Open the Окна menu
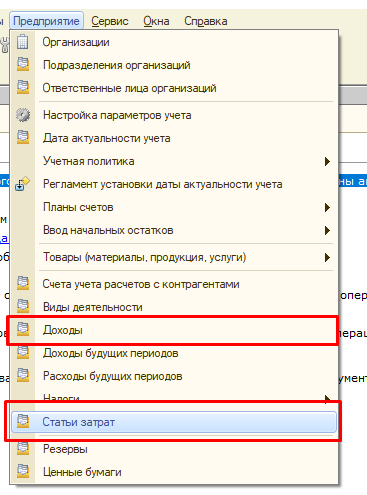Viewport: 367px width, 495px height. pyautogui.click(x=156, y=21)
